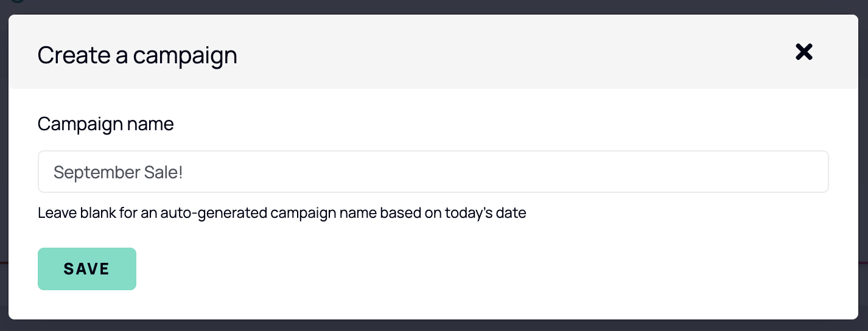Click the 'Create a campaign' heading text
Image resolution: width=868 pixels, height=331 pixels.
[x=138, y=55]
